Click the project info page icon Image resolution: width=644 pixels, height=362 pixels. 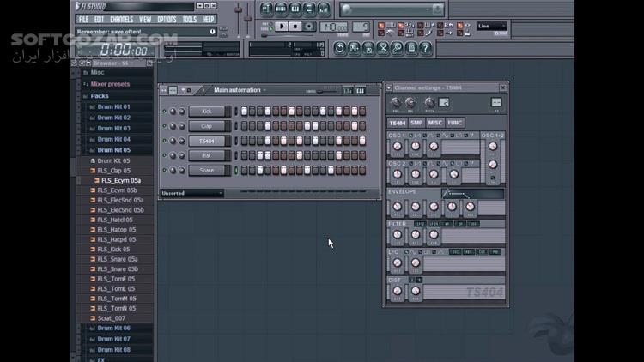coord(411,48)
